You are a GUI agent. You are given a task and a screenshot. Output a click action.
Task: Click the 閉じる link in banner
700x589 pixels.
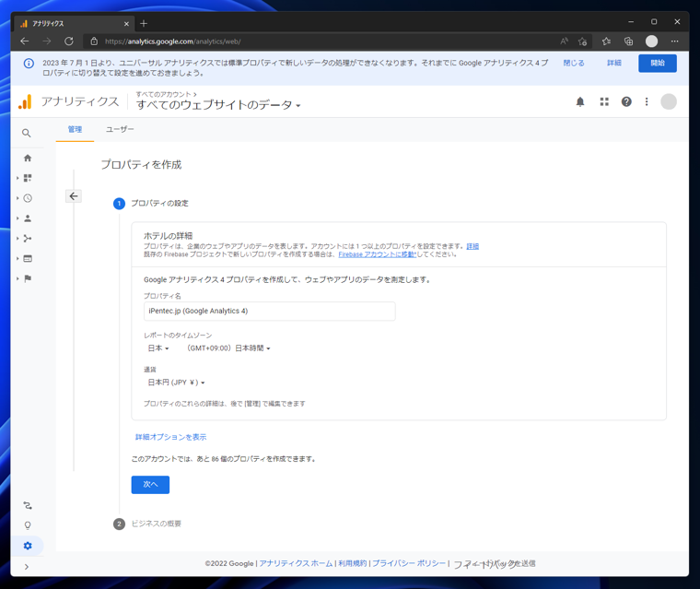tap(574, 63)
